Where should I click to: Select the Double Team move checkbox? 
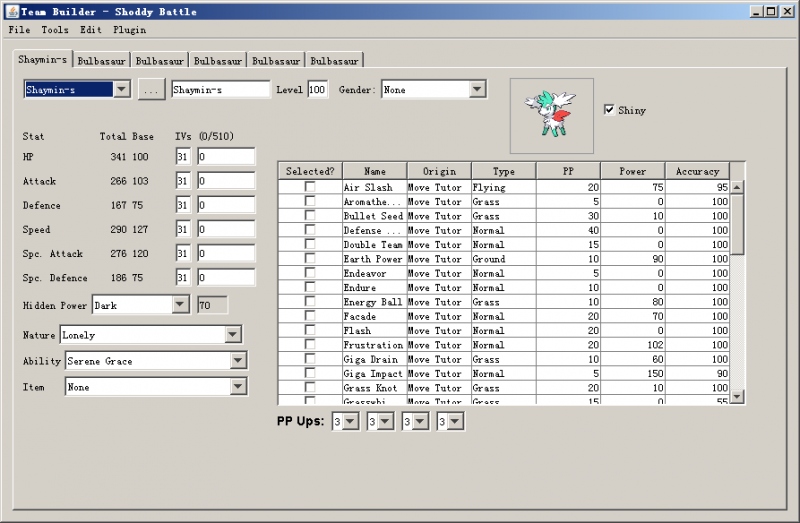(x=310, y=244)
